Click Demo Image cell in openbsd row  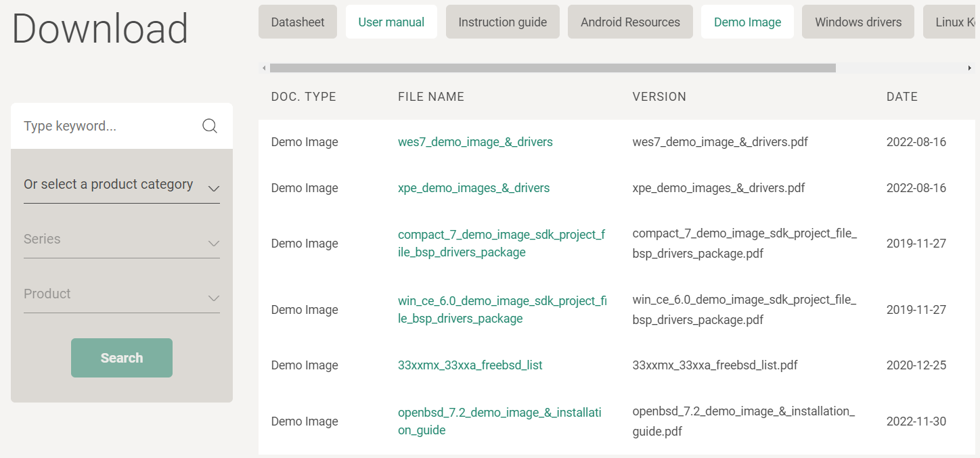point(305,421)
